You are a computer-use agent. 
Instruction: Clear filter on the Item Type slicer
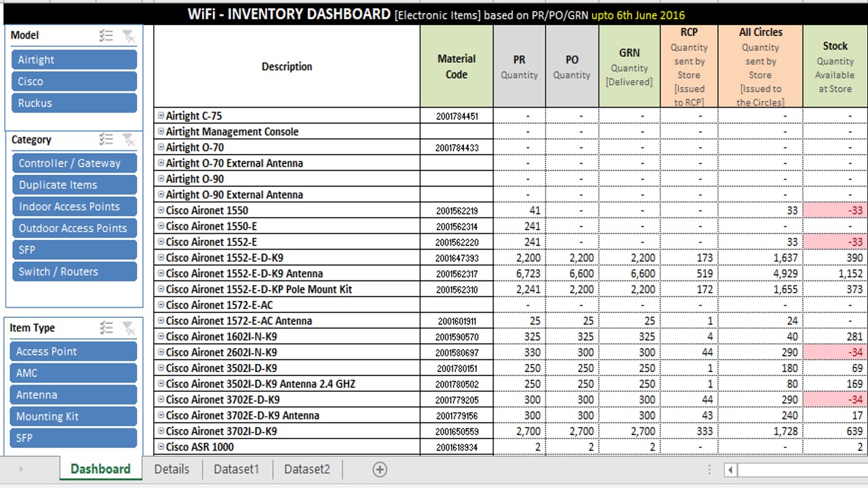point(128,328)
